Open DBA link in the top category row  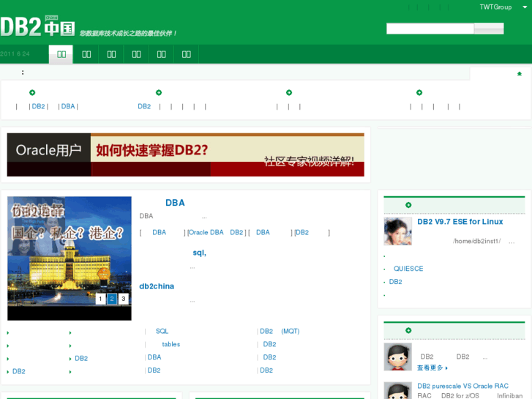click(68, 106)
